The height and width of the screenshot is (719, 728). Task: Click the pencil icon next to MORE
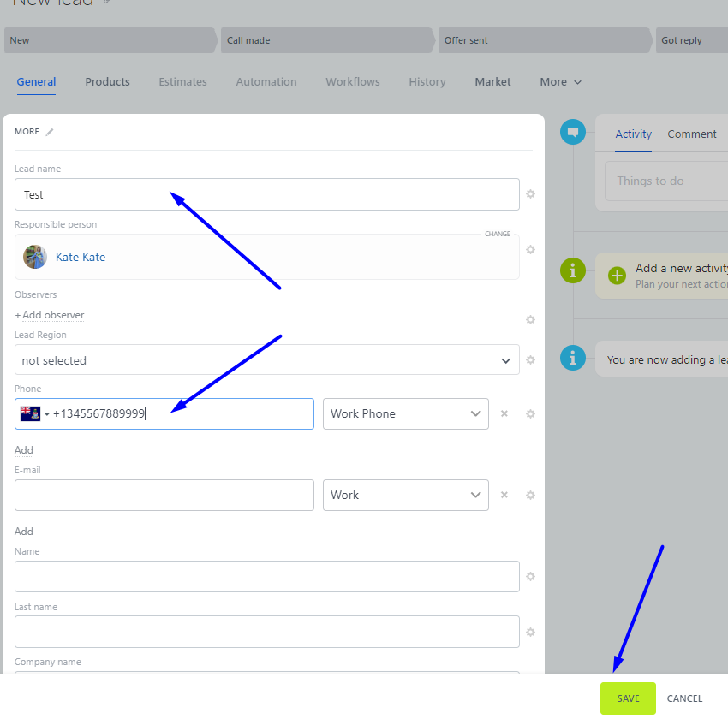(50, 132)
